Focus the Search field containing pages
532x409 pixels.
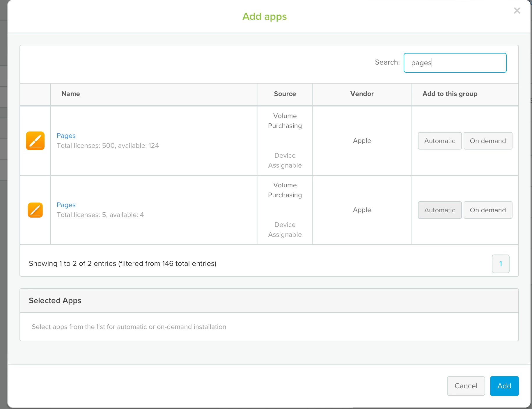tap(455, 63)
